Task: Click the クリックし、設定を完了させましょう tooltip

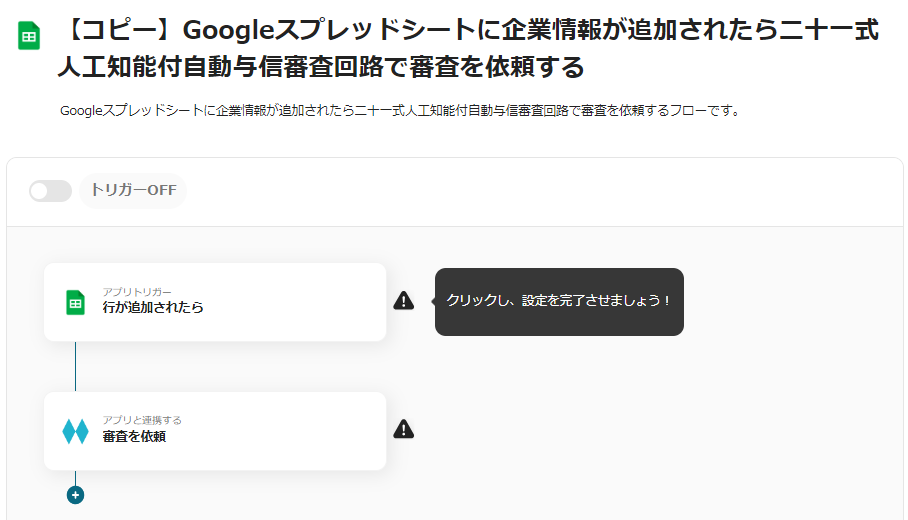Action: click(559, 301)
